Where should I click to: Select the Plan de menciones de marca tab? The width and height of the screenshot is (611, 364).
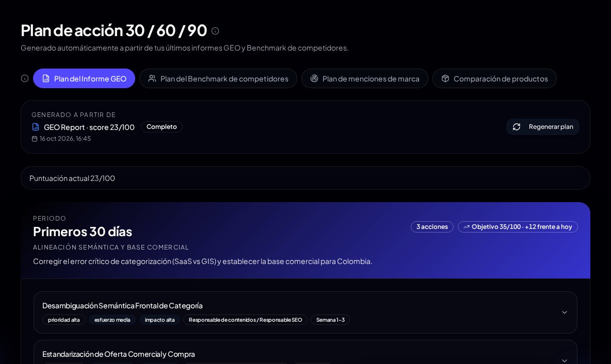(365, 79)
